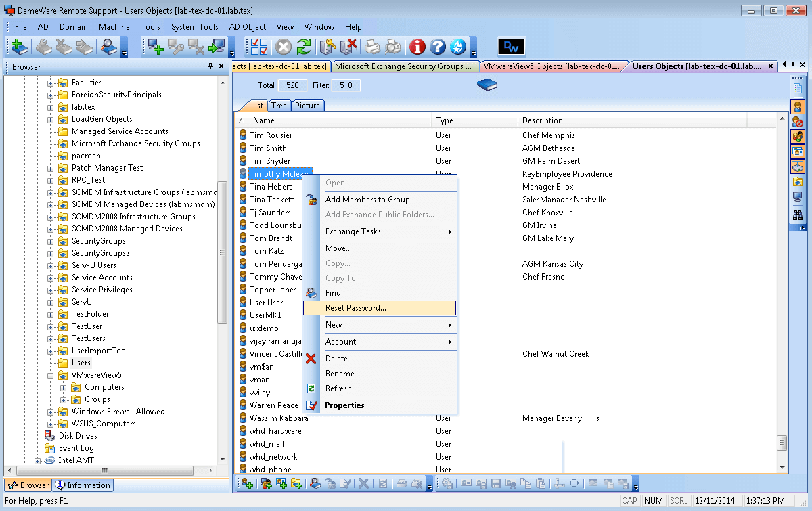Screen dimensions: 812x511
Task: Sort list by the Type column header
Action: 476,120
